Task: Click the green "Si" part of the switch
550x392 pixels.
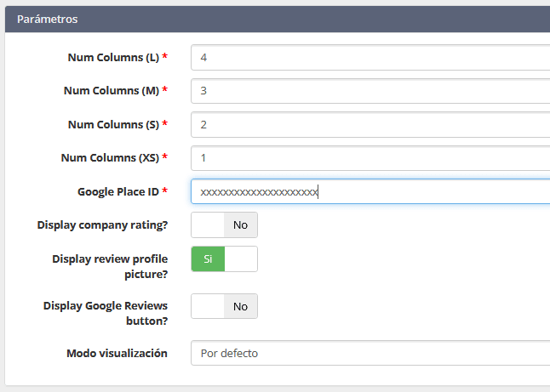Action: point(208,258)
